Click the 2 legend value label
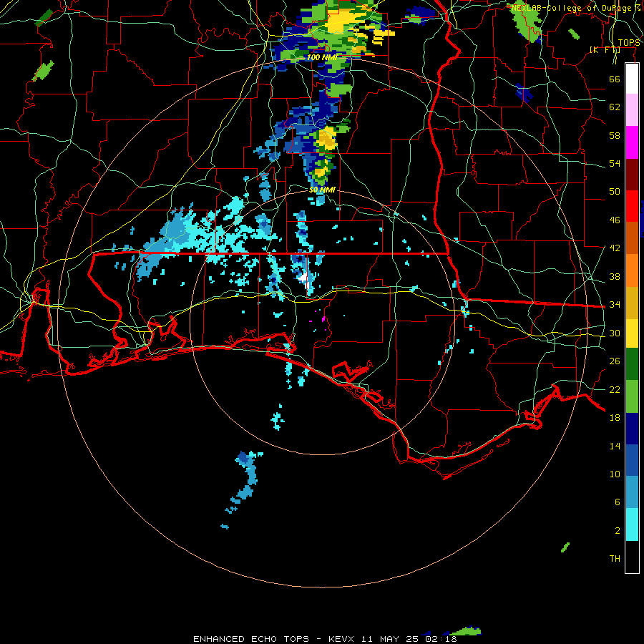Image resolution: width=644 pixels, height=644 pixels. click(617, 531)
